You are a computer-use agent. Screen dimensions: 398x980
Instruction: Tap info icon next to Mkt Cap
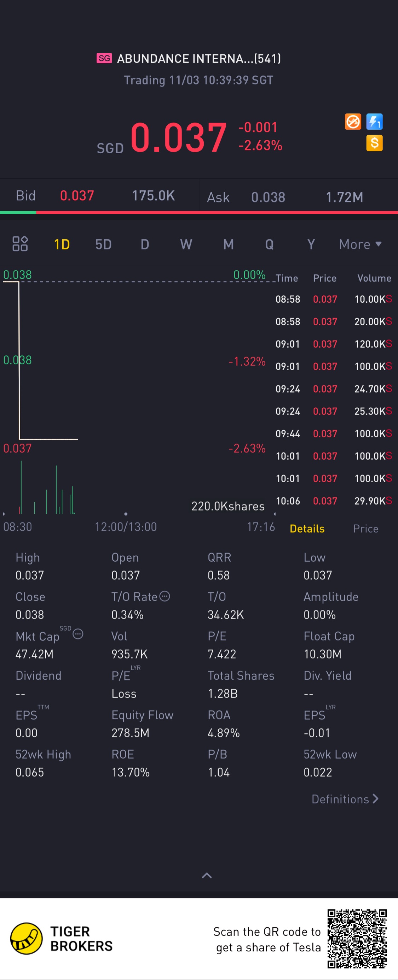[x=78, y=634]
